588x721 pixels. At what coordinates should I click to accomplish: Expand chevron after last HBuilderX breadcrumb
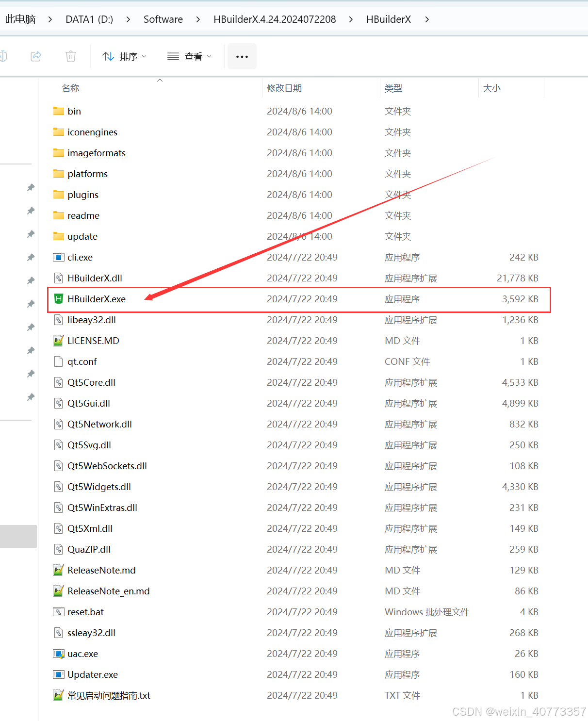(427, 19)
